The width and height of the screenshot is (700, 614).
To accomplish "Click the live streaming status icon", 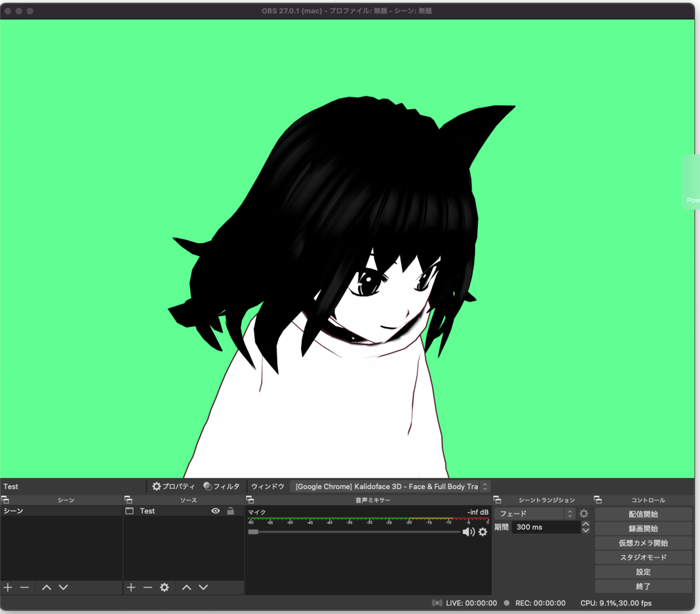I will [437, 603].
